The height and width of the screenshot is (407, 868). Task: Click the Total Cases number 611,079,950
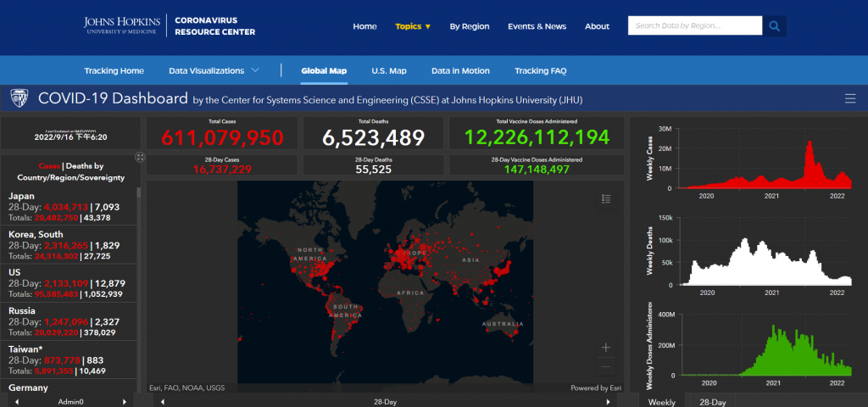coord(222,138)
